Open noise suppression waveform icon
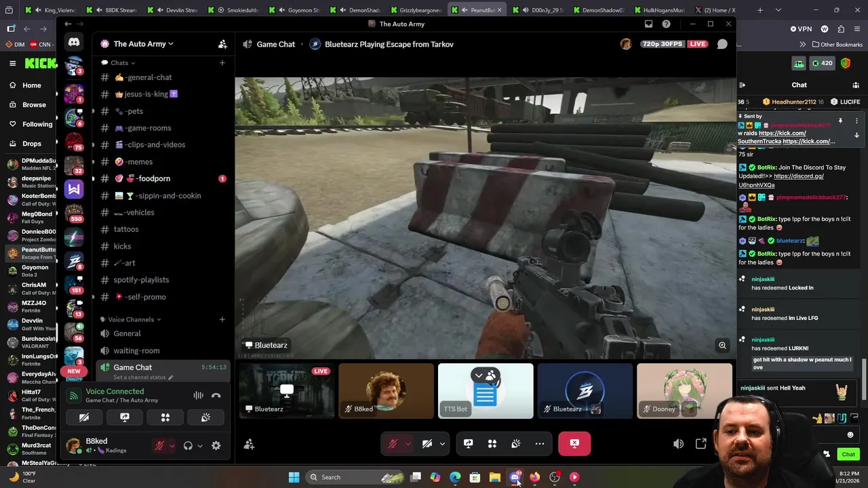This screenshot has width=868, height=488. pyautogui.click(x=198, y=396)
